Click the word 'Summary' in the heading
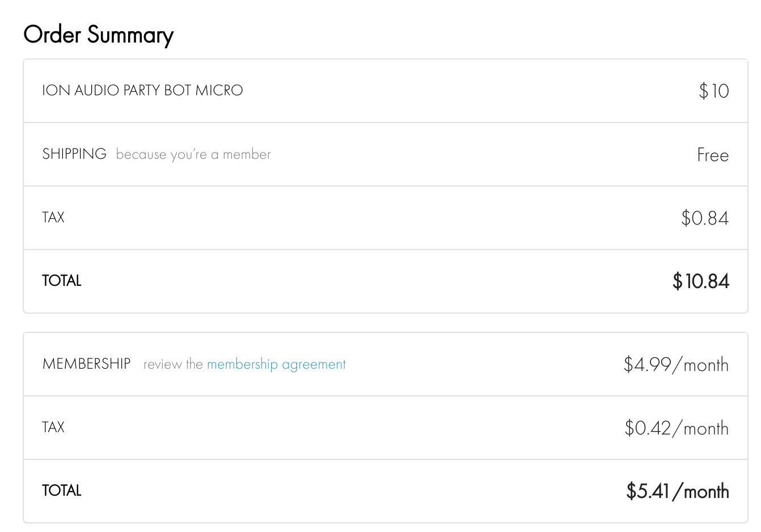Screen dimensions: 761x532 [x=130, y=36]
